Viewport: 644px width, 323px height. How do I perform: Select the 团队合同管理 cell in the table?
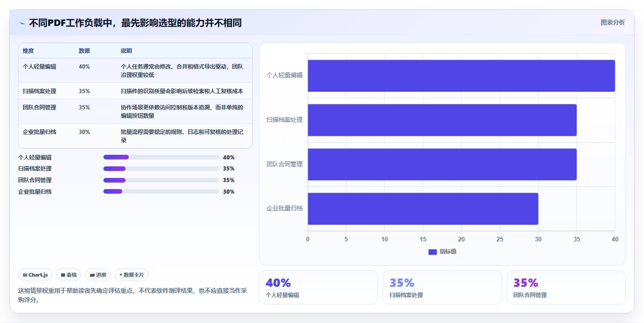point(39,108)
